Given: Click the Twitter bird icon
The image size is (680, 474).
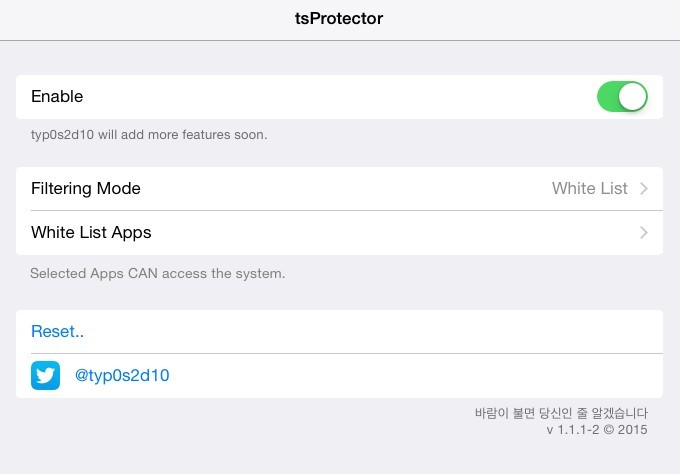Looking at the screenshot, I should [46, 376].
